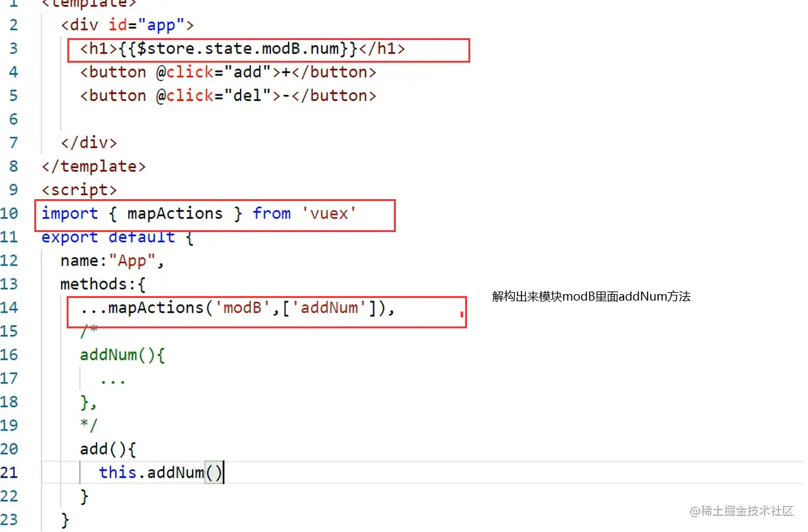Click the <div id="app"> opening tag
This screenshot has height=532, width=808.
pyautogui.click(x=127, y=25)
